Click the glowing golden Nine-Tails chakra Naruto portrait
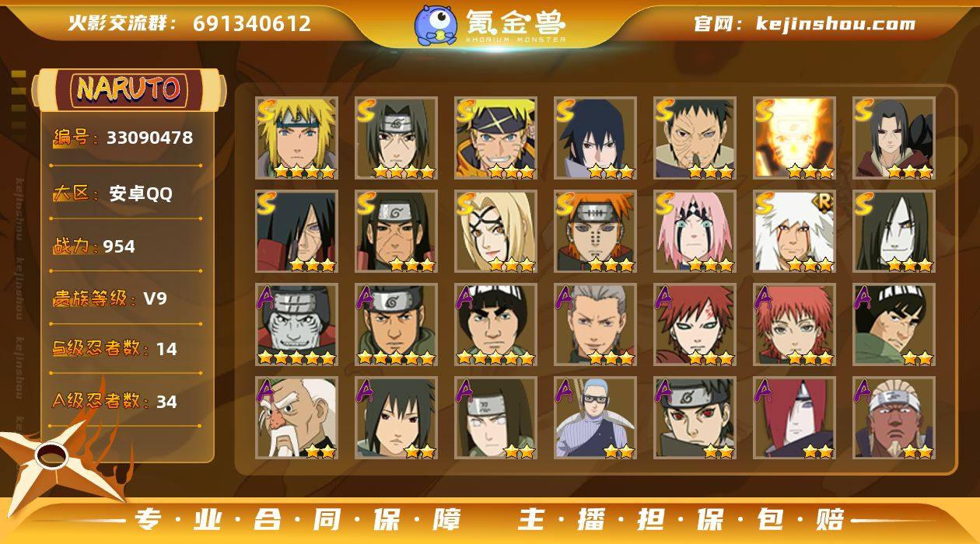This screenshot has width=980, height=544. (x=794, y=138)
